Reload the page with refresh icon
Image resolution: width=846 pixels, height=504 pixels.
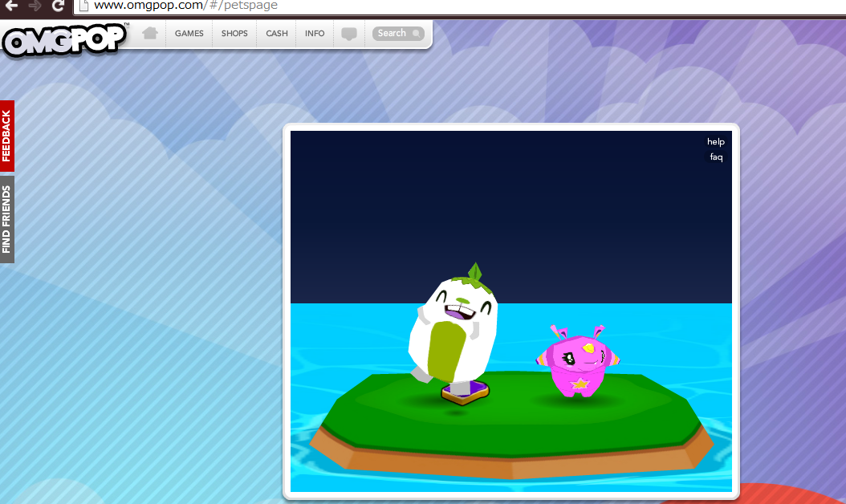58,6
